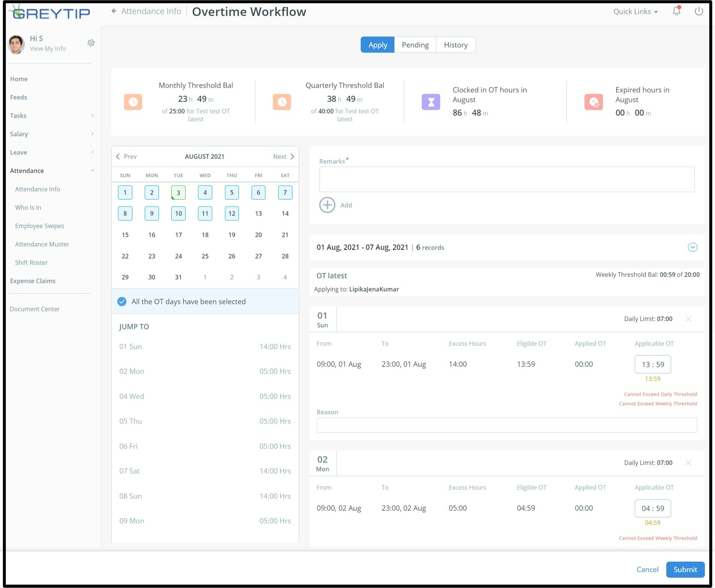Remove the 01 Sun record with X
The width and height of the screenshot is (715, 588).
pos(688,319)
